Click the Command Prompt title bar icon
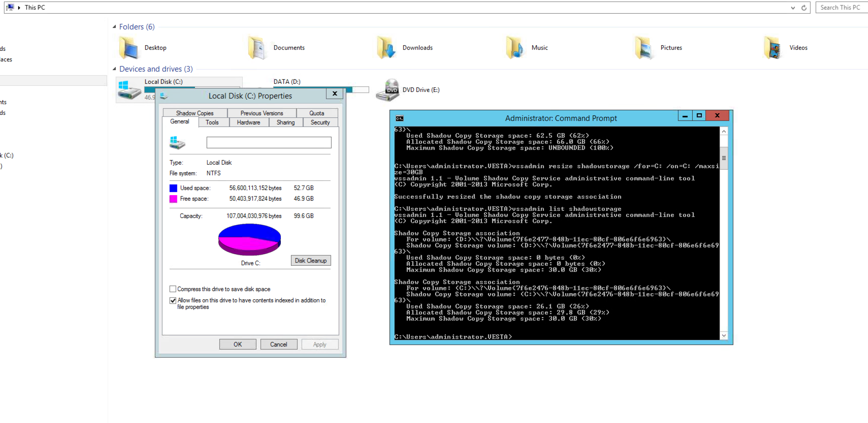 coord(399,118)
